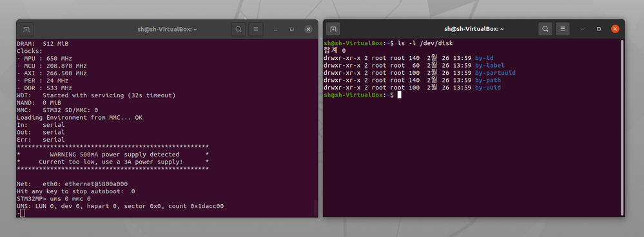Click the 'MPU : 650 MHz' line
The image size is (644, 237).
(x=44, y=58)
